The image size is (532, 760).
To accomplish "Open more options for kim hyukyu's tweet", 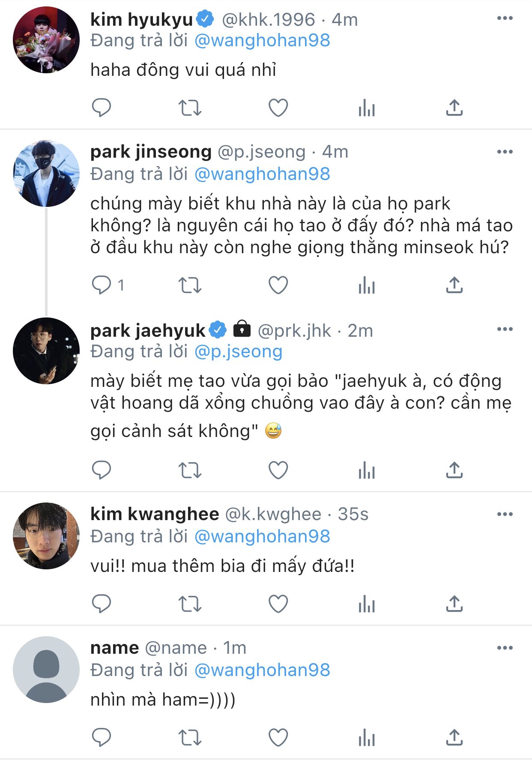I will (505, 18).
